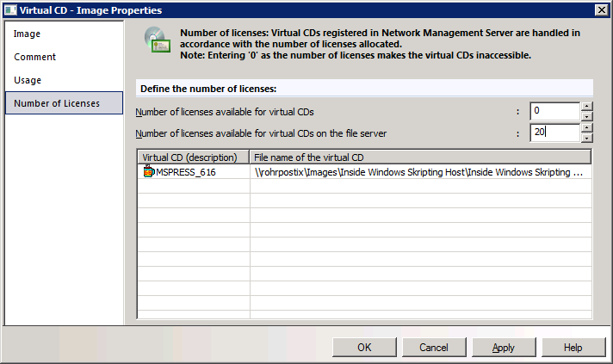The image size is (613, 364).
Task: Click the Virtual CD window title icon
Action: pyautogui.click(x=9, y=10)
